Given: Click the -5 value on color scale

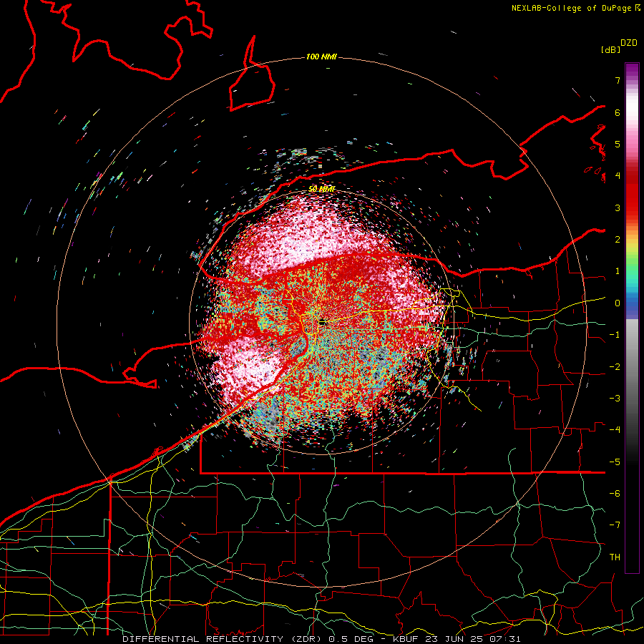Looking at the screenshot, I should 615,462.
